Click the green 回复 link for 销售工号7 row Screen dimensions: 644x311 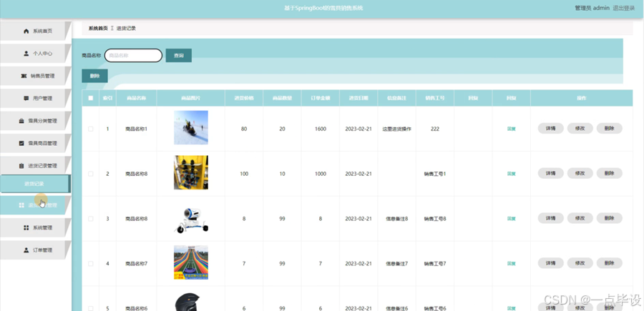tap(512, 263)
